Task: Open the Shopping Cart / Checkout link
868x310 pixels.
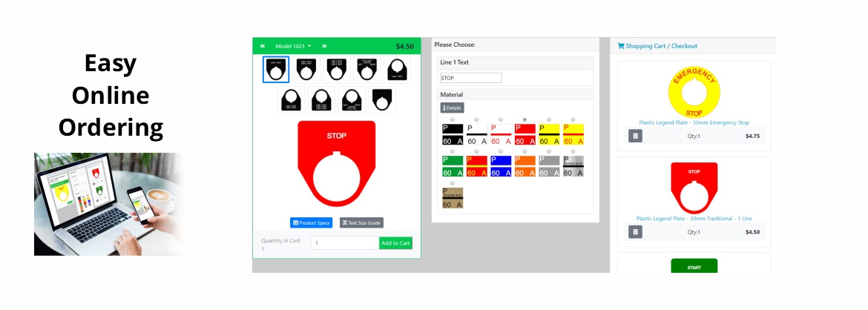Action: pos(657,46)
